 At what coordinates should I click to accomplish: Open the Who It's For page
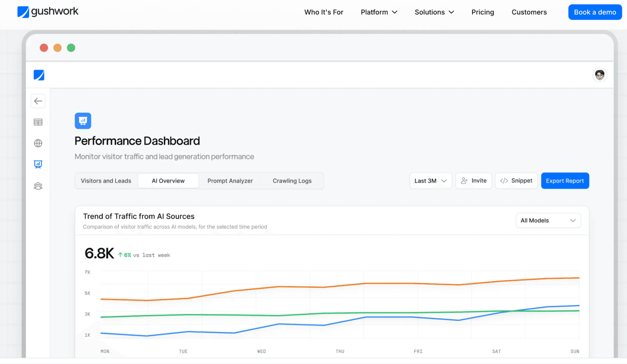point(324,12)
